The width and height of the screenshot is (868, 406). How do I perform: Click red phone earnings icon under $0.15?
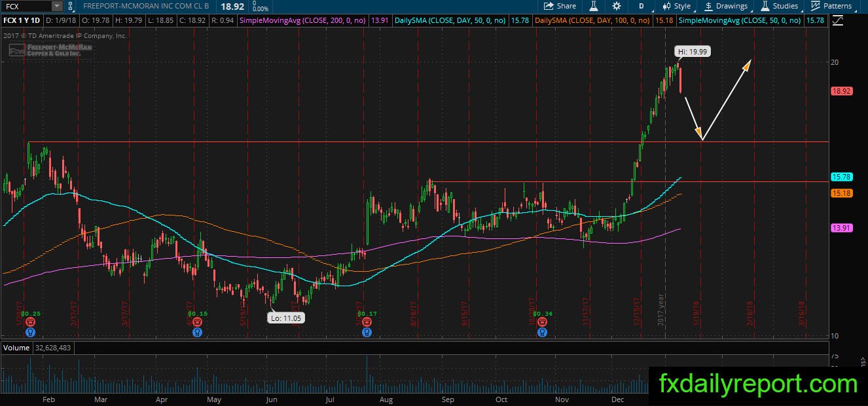197,322
